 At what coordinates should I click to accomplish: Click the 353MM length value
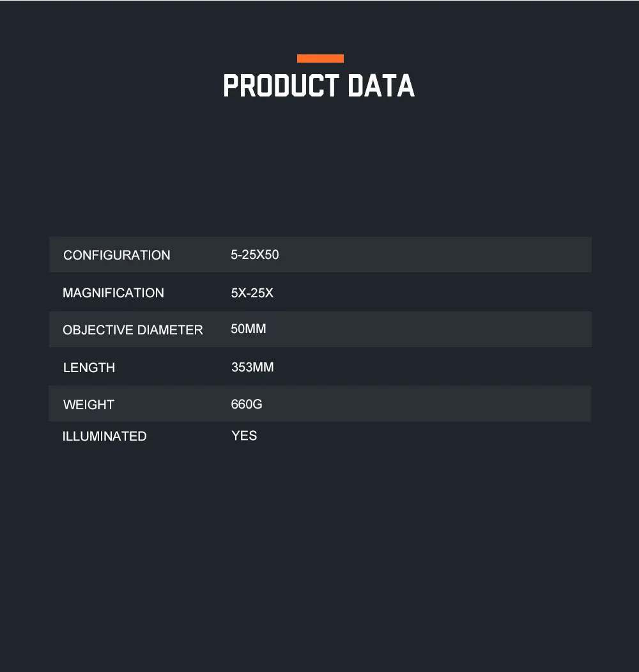pos(252,367)
